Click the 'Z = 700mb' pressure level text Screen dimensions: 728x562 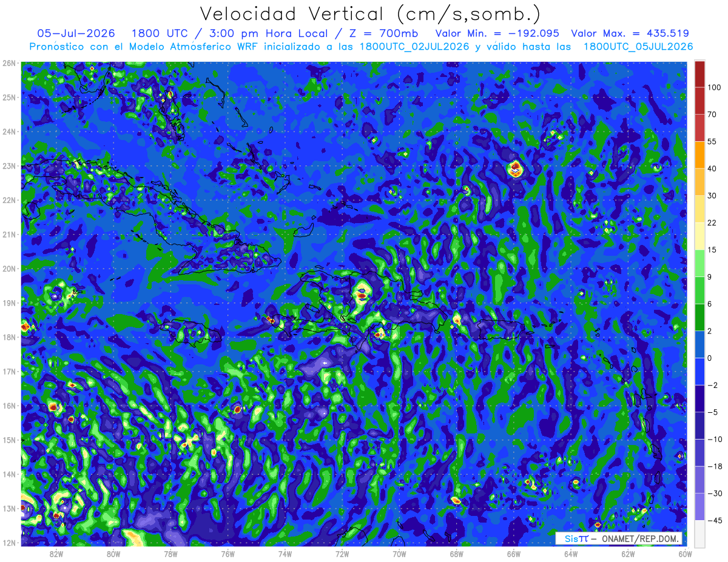tap(384, 33)
